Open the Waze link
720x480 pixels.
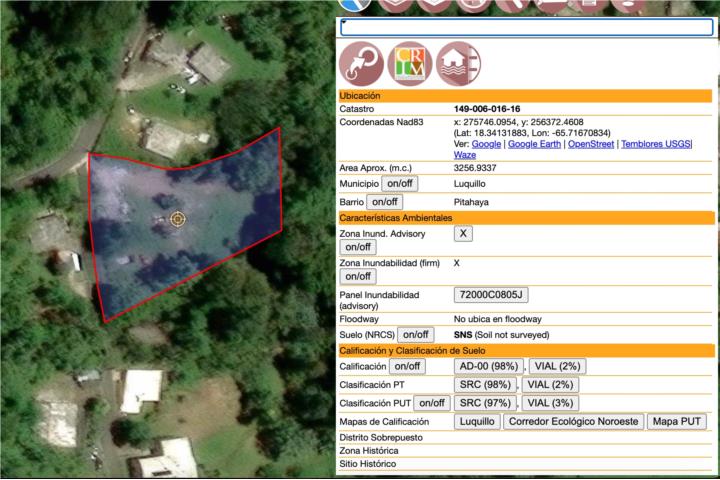465,155
